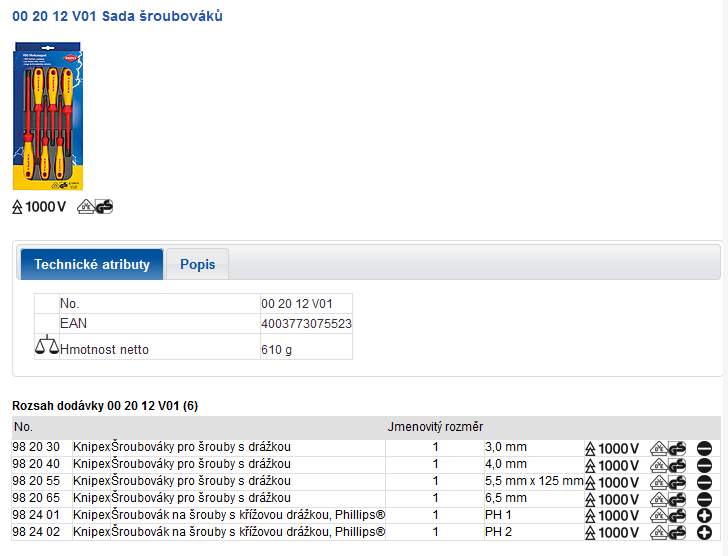Click the EAN value 4003773075523

pos(306,324)
